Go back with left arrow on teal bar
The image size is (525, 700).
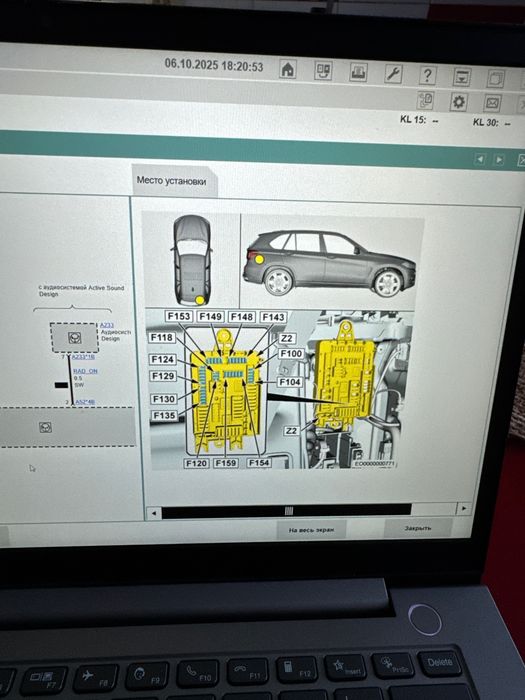tap(479, 159)
